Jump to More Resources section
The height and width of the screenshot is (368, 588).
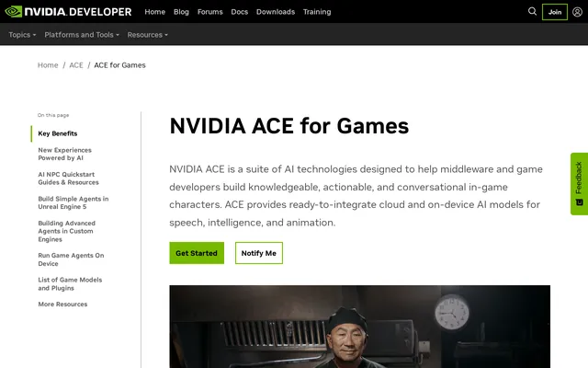click(62, 305)
